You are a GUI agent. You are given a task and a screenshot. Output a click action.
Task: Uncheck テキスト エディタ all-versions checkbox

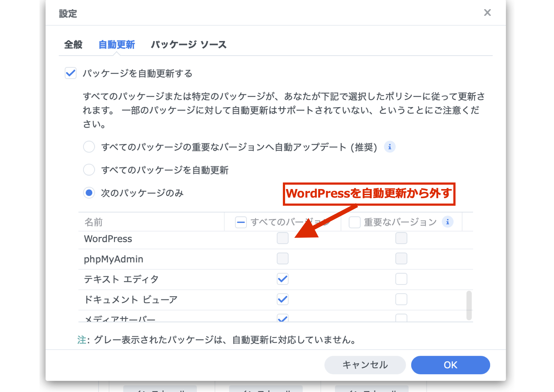[x=283, y=279]
